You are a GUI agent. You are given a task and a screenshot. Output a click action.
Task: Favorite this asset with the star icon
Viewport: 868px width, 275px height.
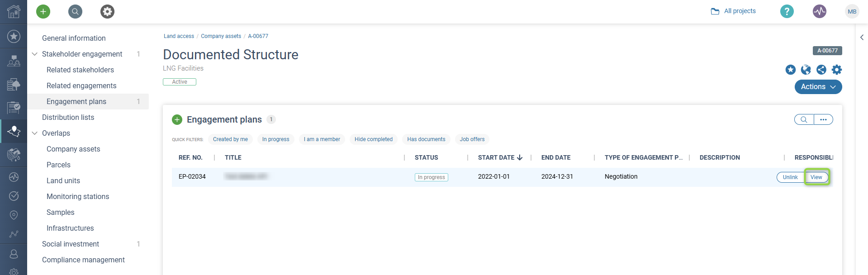click(x=791, y=70)
